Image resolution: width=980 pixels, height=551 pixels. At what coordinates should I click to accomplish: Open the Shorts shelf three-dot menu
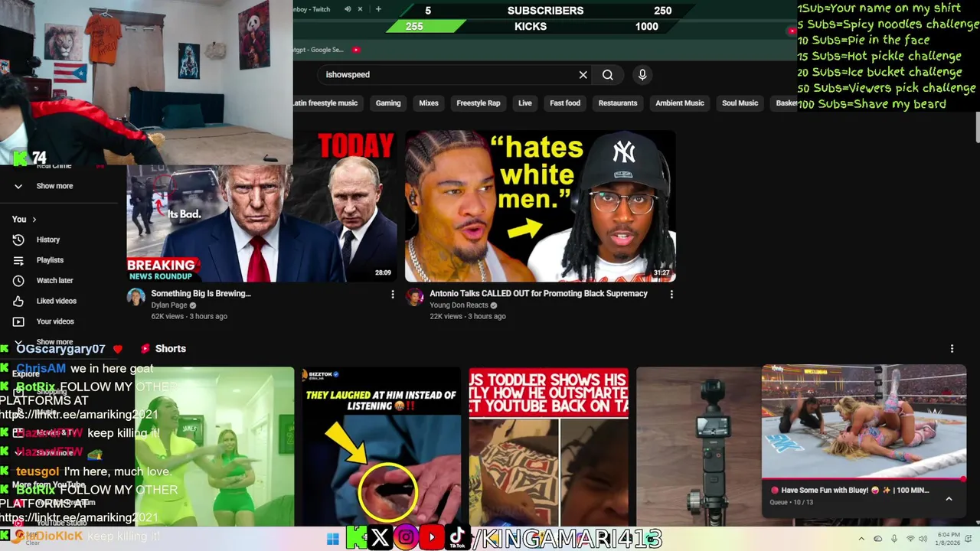[x=952, y=348]
